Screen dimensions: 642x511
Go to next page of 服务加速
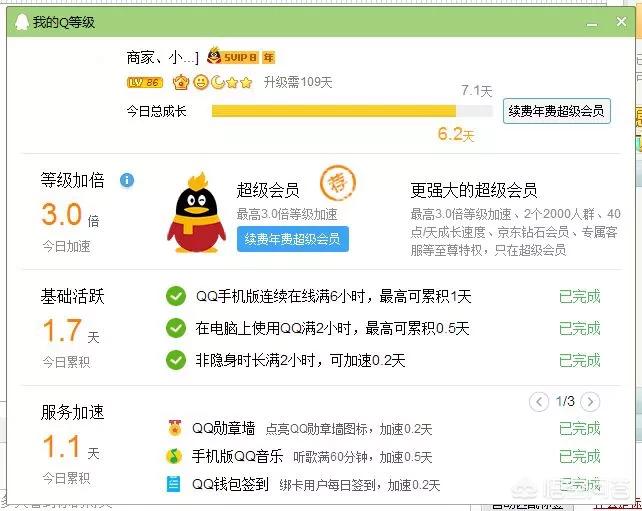pos(590,402)
